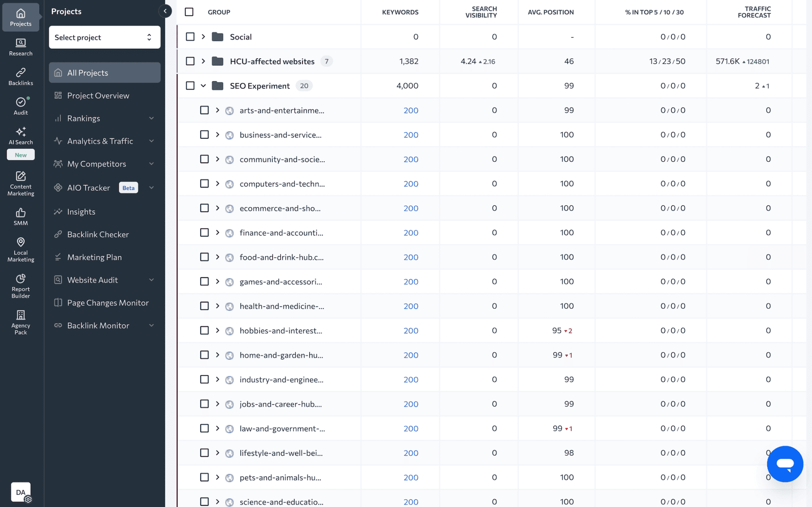Check the HCU-affected websites row checkbox
Image resolution: width=812 pixels, height=507 pixels.
click(190, 61)
